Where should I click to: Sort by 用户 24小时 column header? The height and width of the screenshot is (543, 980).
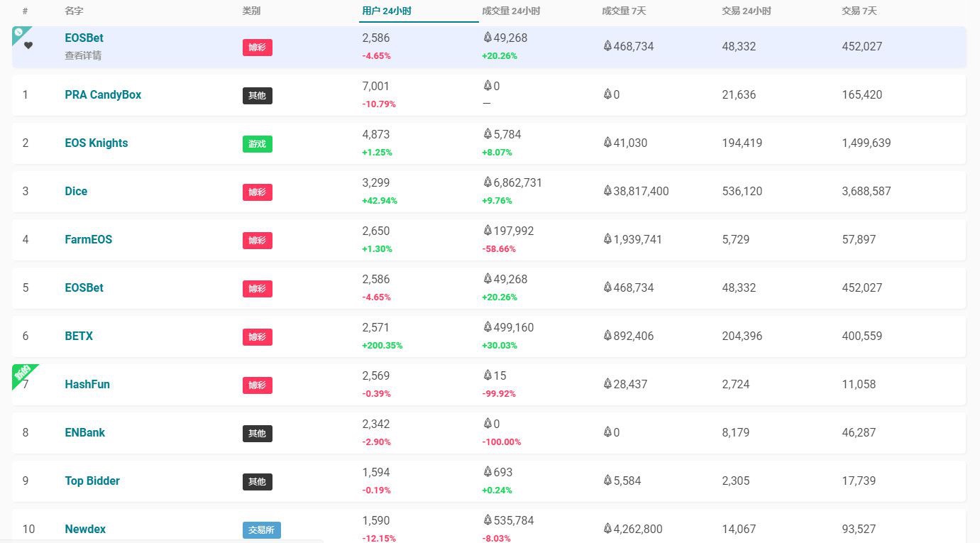[387, 11]
